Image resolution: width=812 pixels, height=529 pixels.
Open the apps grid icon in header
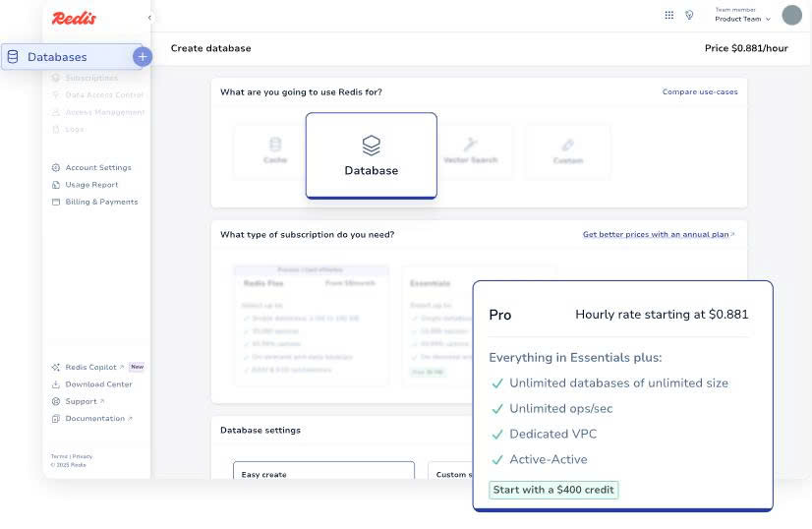coord(669,15)
